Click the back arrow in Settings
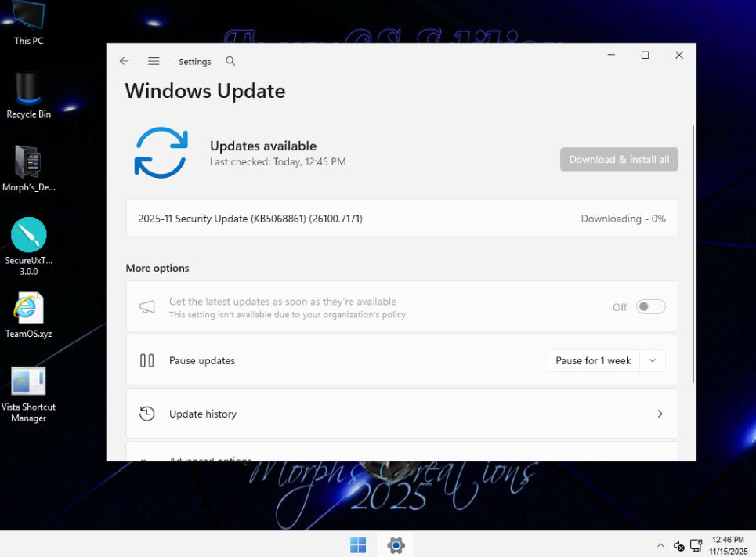This screenshot has width=756, height=557. pos(124,61)
